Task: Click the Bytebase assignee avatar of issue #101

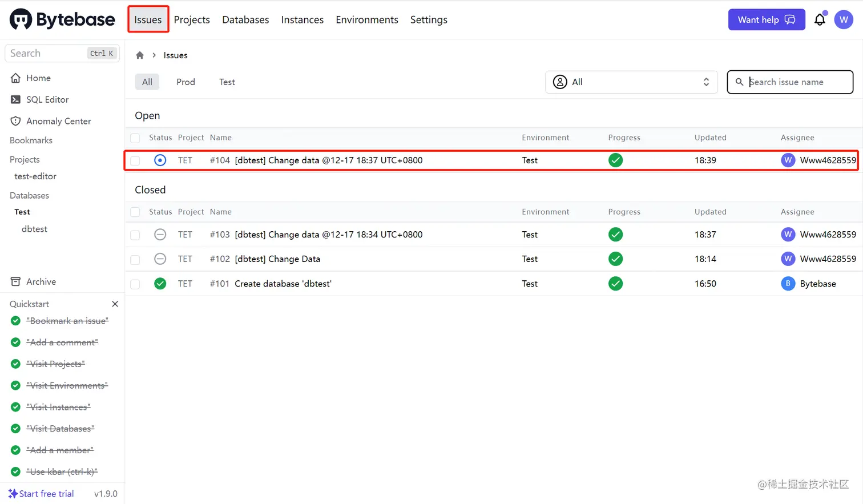Action: 788,284
